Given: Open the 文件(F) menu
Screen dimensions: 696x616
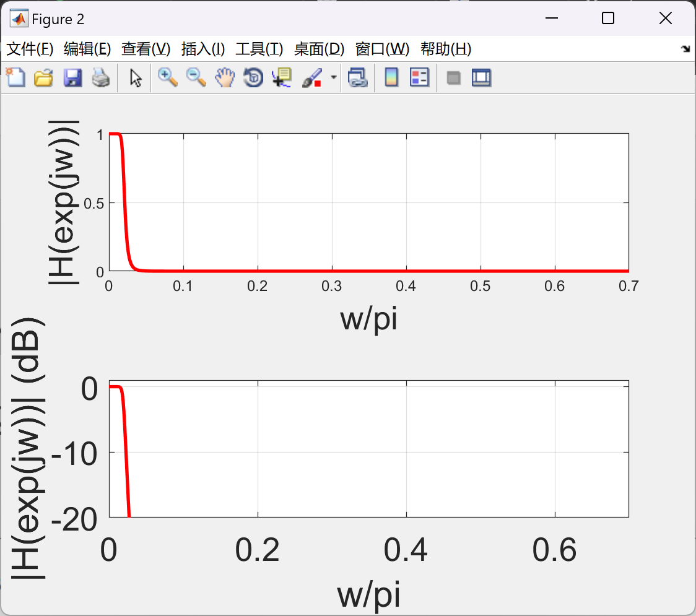Looking at the screenshot, I should [x=30, y=49].
